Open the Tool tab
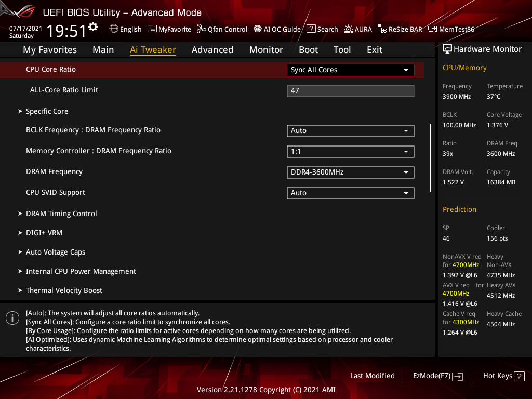 (x=342, y=50)
